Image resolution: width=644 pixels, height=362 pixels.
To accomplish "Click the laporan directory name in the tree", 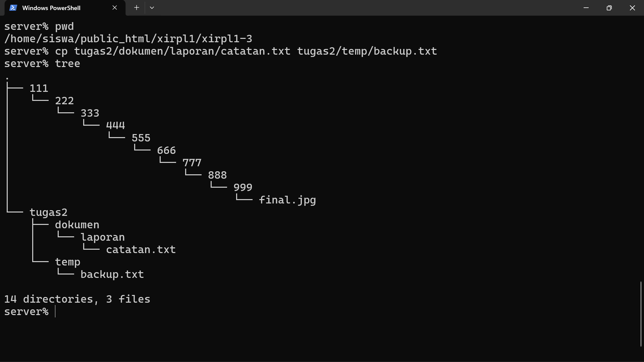I will (x=103, y=237).
